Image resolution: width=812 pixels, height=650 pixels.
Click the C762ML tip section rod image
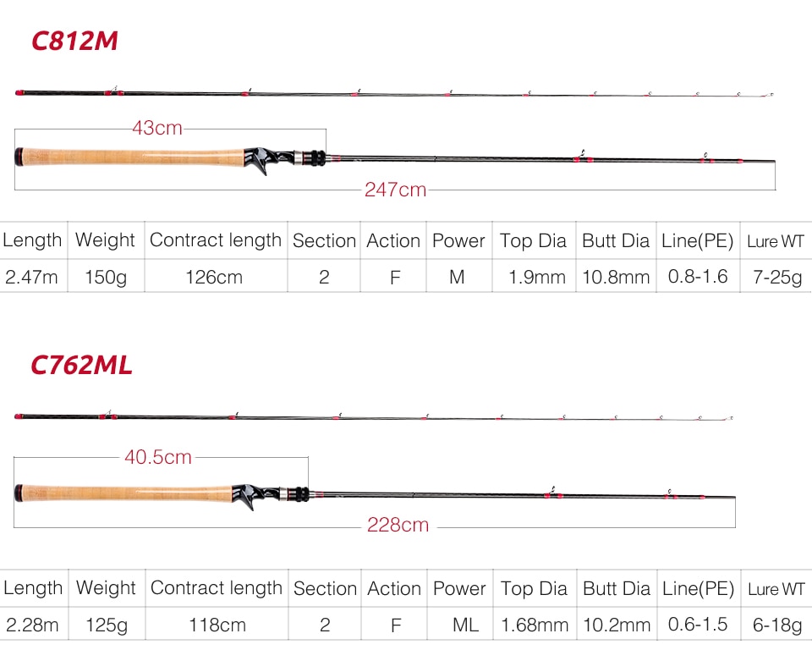(x=373, y=416)
